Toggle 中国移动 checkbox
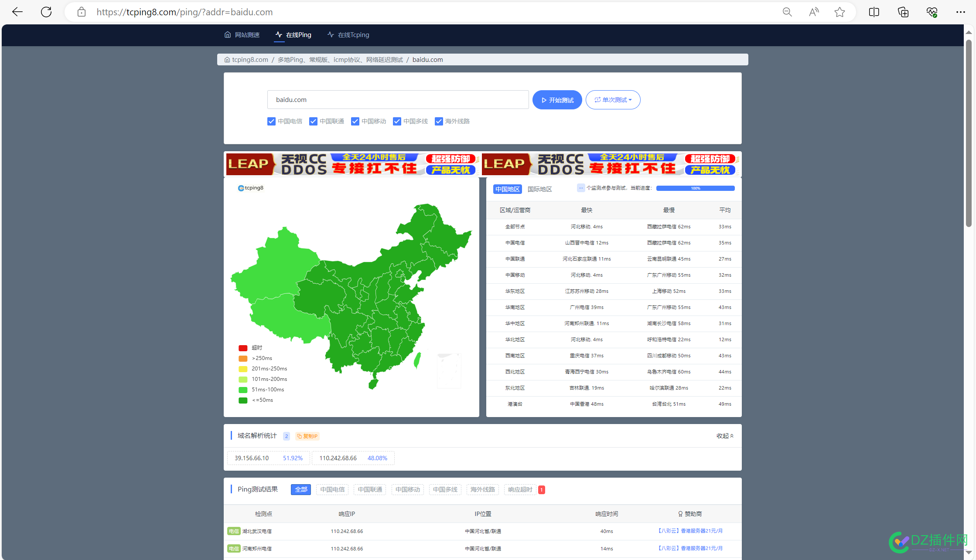Viewport: 976px width, 560px height. [355, 121]
